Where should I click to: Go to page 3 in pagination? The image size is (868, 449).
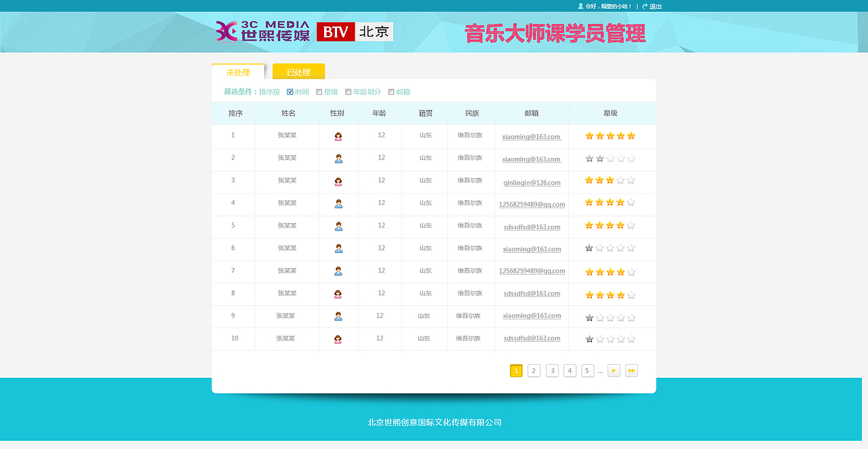[551, 370]
